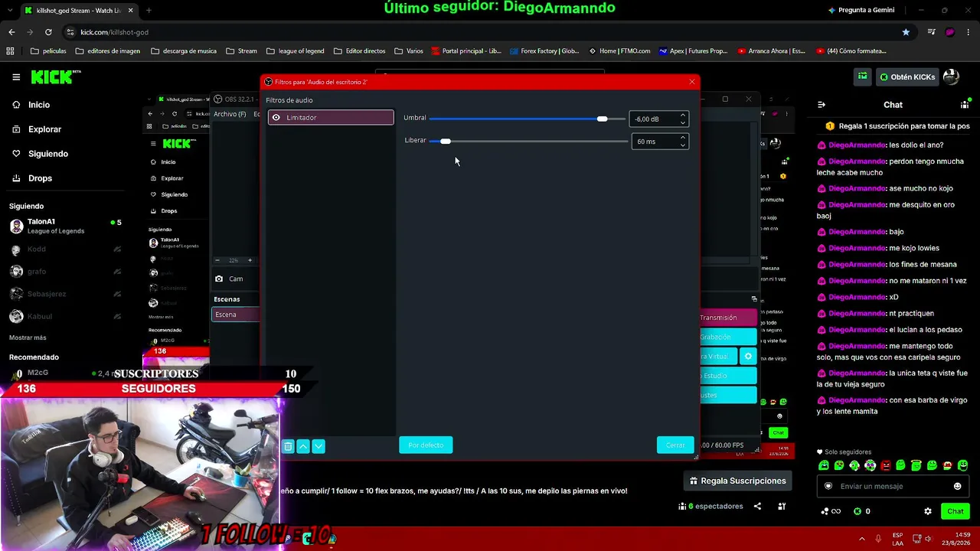Toggle visibility of the Limitador filter
The image size is (980, 551).
pos(276,117)
